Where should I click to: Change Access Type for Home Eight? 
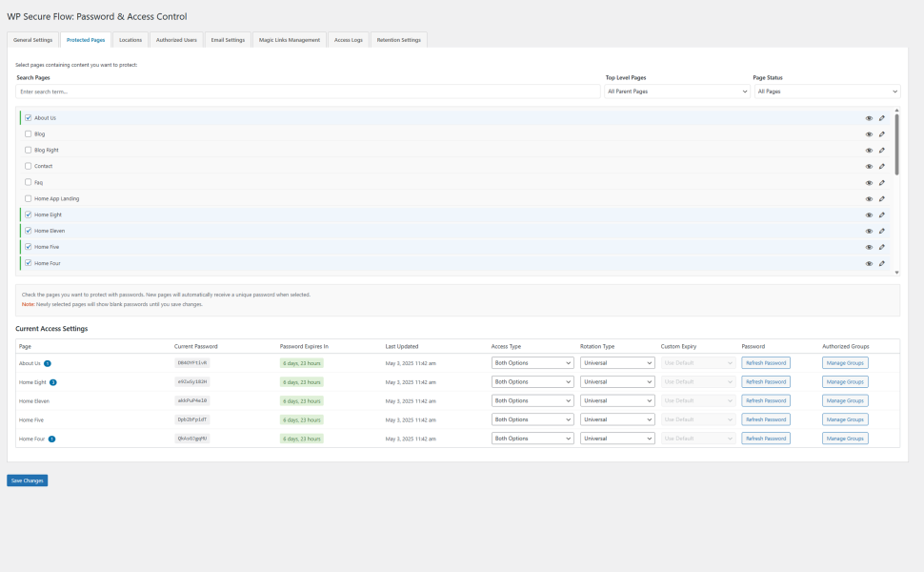click(532, 382)
